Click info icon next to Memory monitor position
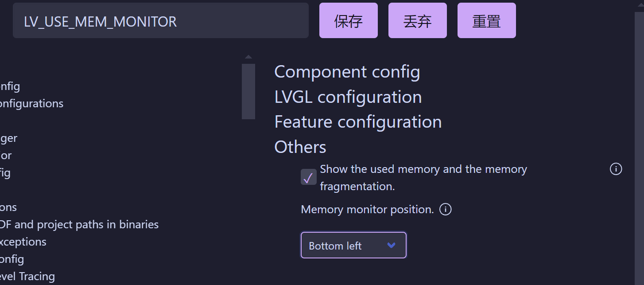This screenshot has height=285, width=644. (x=445, y=209)
